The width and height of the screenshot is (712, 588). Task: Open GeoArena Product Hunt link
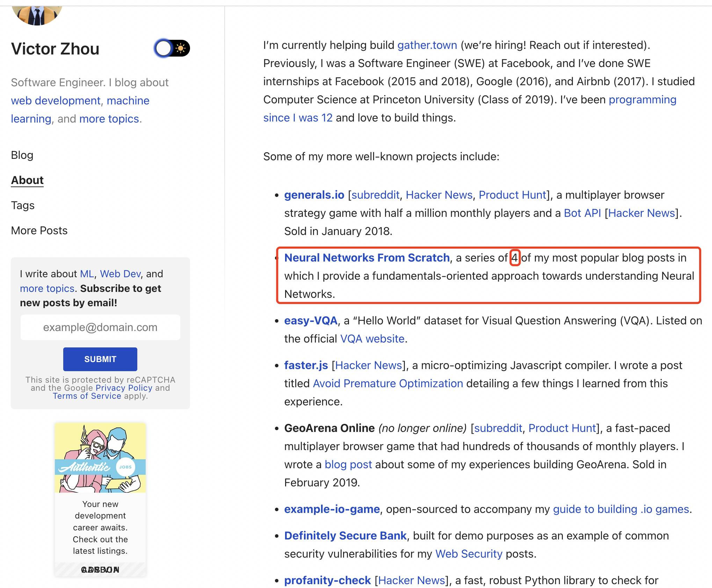pos(562,428)
